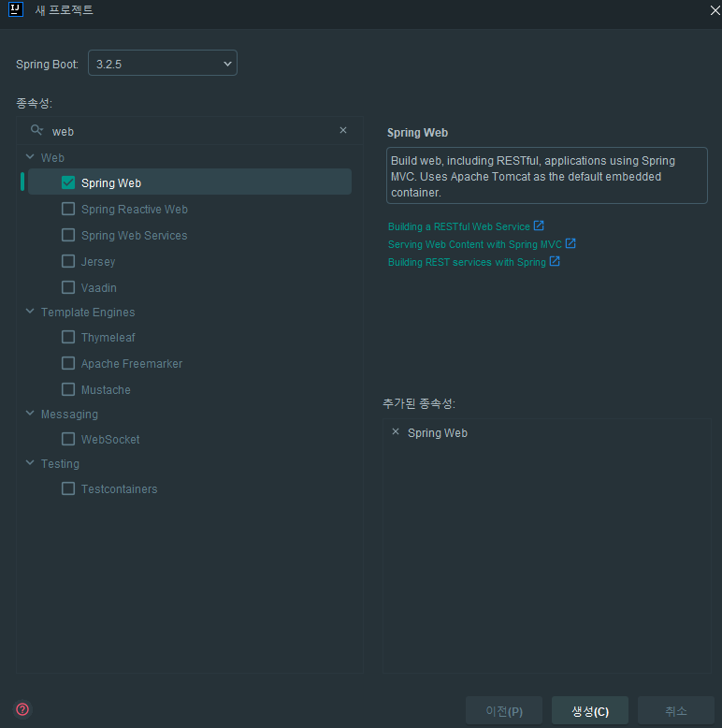The width and height of the screenshot is (722, 728).
Task: Remove Spring Web from added dependencies
Action: point(396,432)
